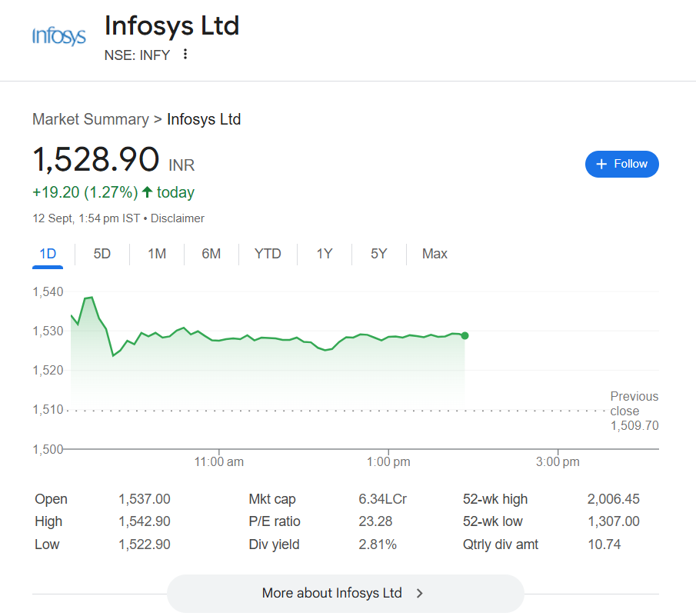Select the YTD chart tab
This screenshot has height=616, width=696.
coord(268,254)
